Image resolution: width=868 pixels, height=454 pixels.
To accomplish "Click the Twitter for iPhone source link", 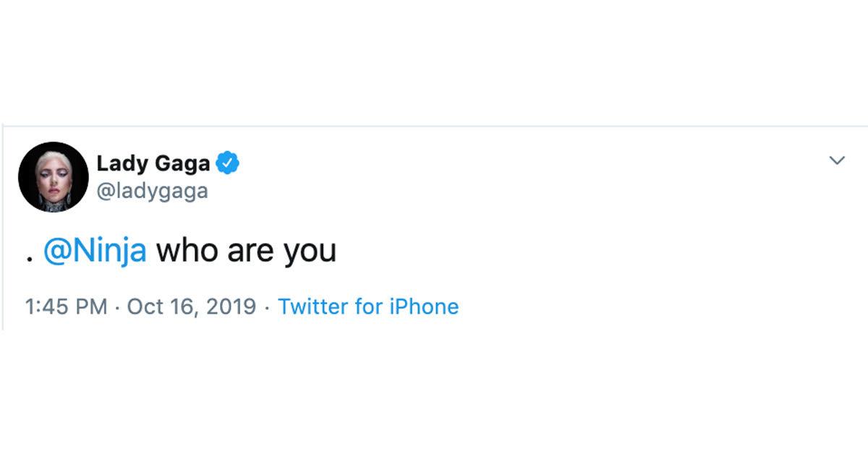I will (369, 307).
